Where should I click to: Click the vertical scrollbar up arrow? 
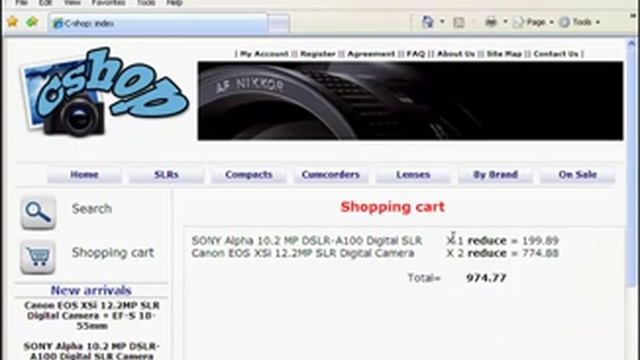[x=631, y=43]
